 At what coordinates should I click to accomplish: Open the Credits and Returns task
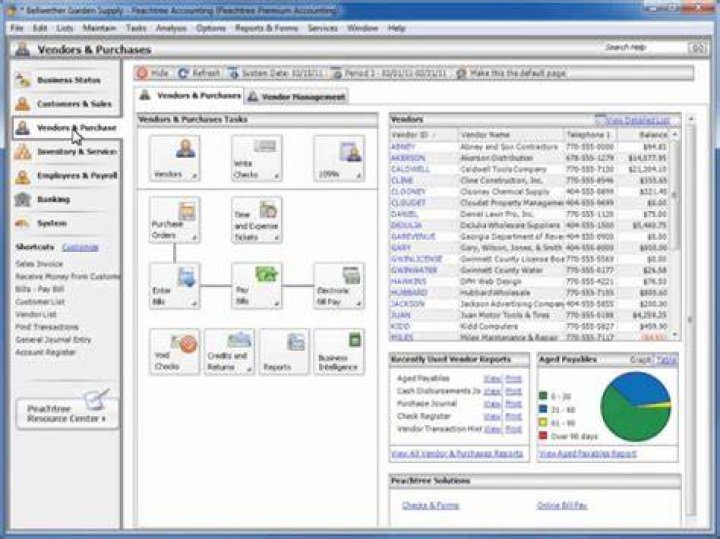pos(229,352)
